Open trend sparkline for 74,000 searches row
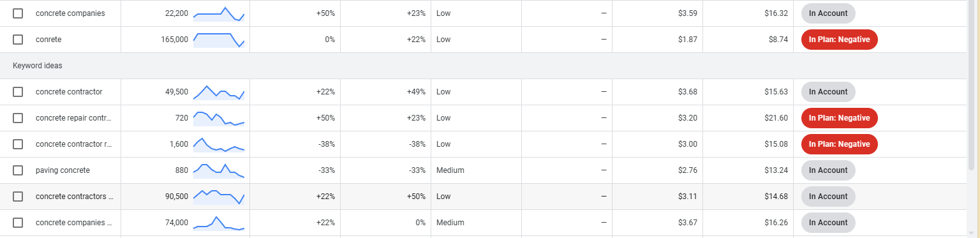This screenshot has width=980, height=238. pyautogui.click(x=219, y=223)
